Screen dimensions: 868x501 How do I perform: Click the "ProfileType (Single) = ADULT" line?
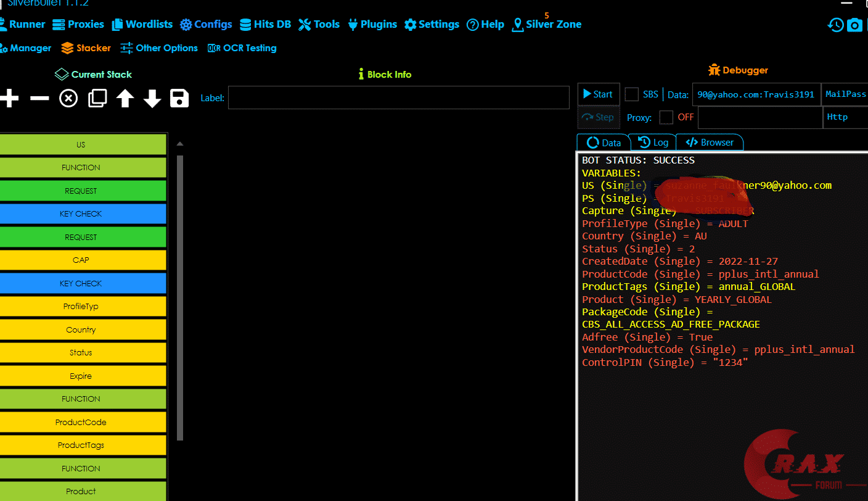coord(665,223)
